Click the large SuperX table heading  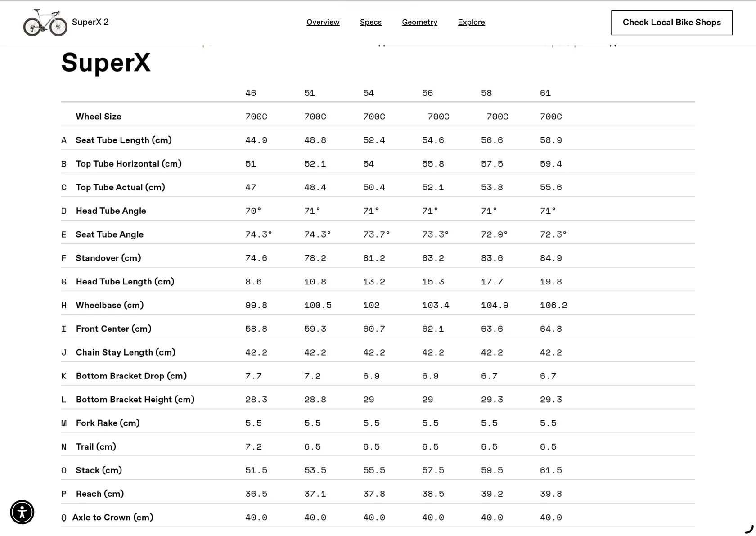tap(106, 63)
